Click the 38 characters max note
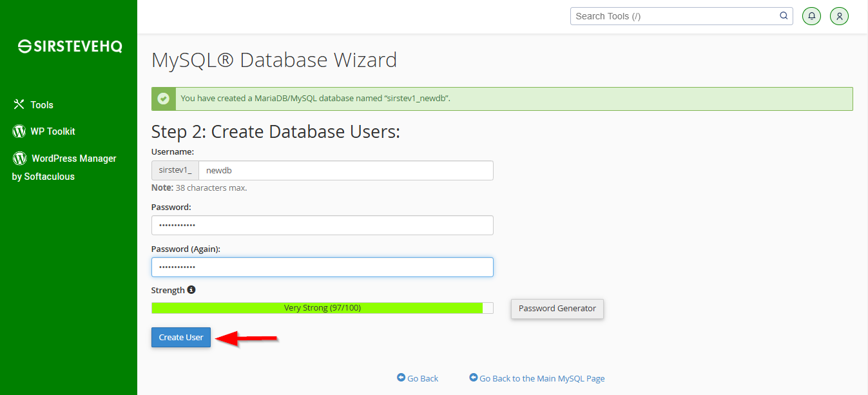 [199, 188]
